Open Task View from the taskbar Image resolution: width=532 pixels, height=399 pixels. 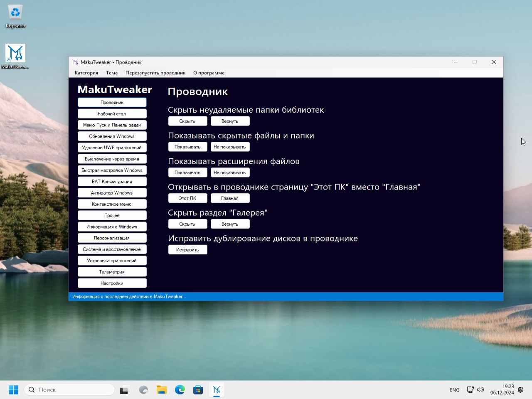point(124,390)
